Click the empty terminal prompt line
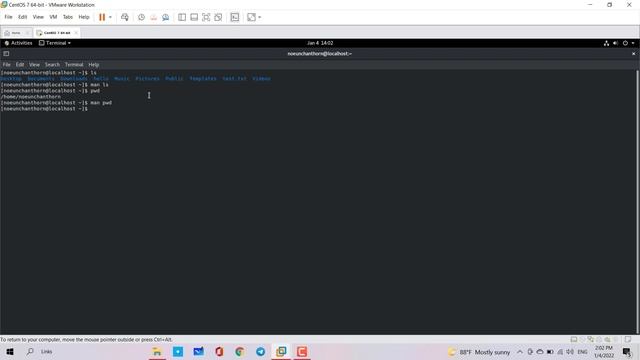This screenshot has height=360, width=640. pyautogui.click(x=44, y=109)
